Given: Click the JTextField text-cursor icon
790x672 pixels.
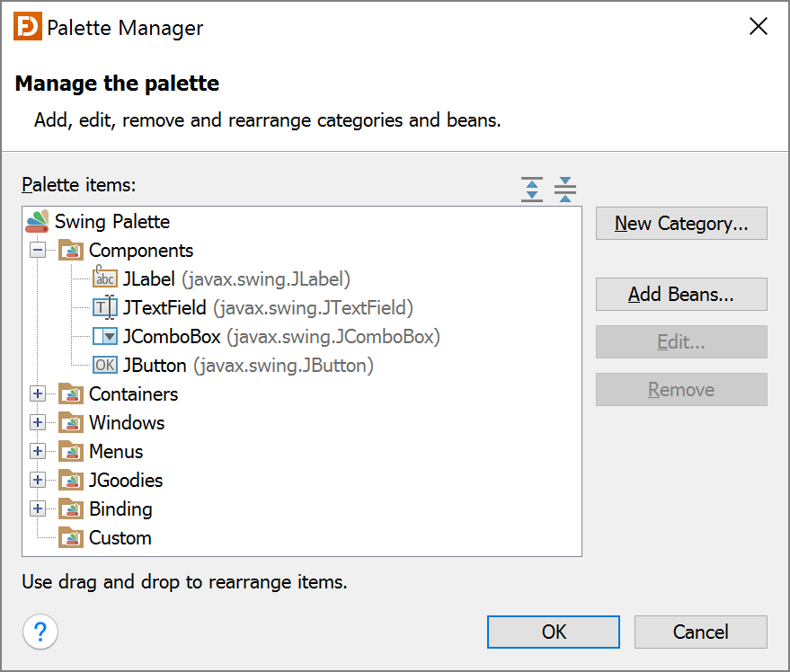Looking at the screenshot, I should tap(104, 307).
